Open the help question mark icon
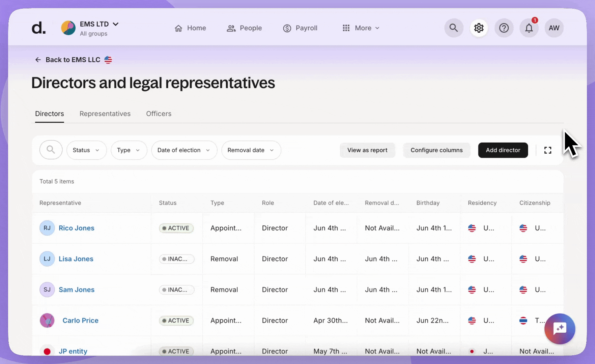Image resolution: width=595 pixels, height=364 pixels. [x=504, y=28]
